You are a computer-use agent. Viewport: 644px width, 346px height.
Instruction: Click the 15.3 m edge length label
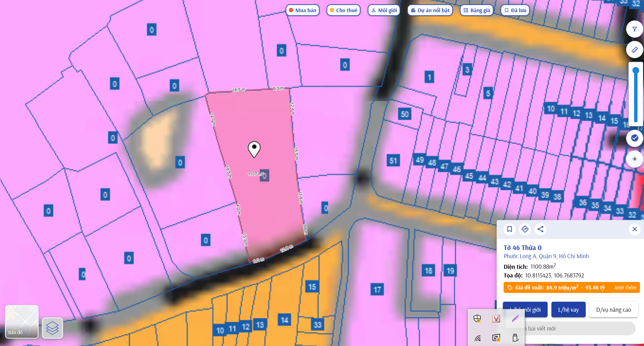click(x=245, y=239)
